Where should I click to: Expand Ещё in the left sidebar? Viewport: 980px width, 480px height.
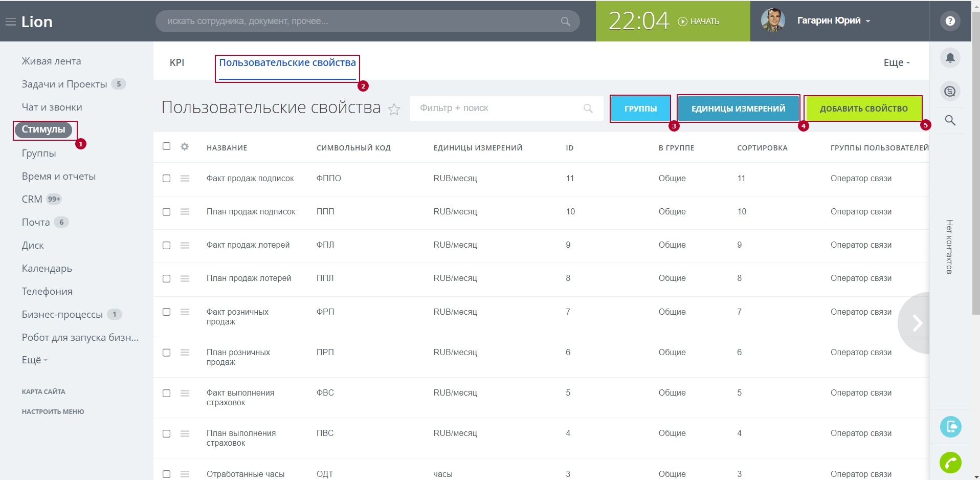pyautogui.click(x=34, y=360)
